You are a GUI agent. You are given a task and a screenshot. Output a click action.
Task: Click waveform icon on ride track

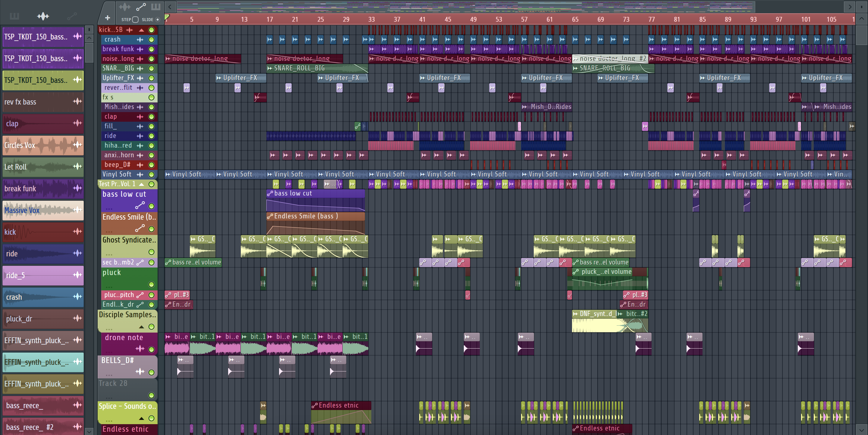(140, 136)
